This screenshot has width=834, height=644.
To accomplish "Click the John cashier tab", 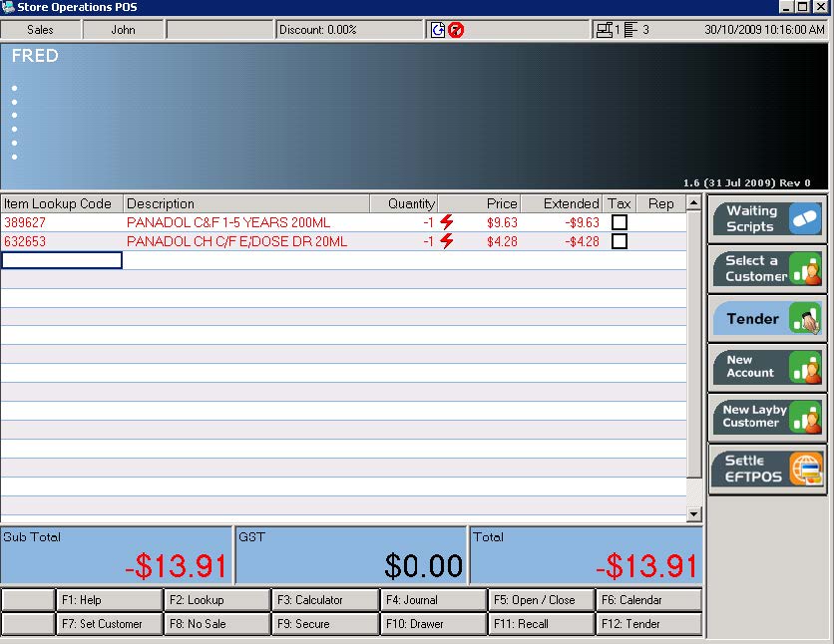I will point(124,29).
